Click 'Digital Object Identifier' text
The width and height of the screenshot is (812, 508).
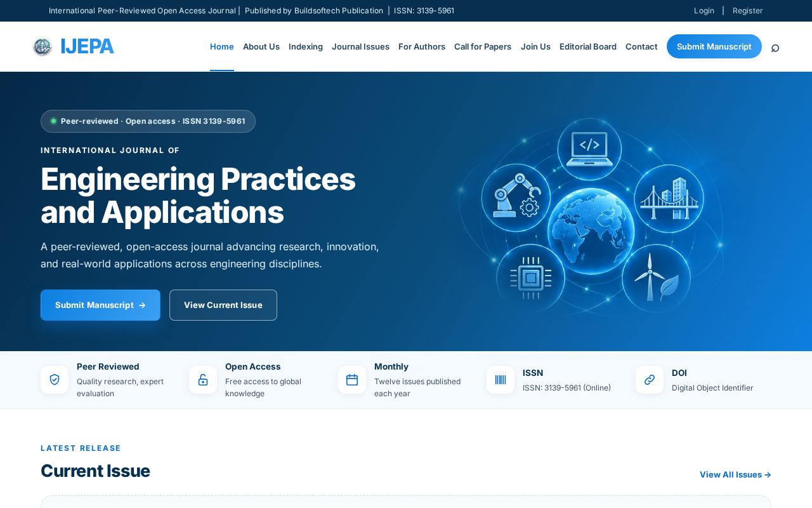tap(712, 387)
